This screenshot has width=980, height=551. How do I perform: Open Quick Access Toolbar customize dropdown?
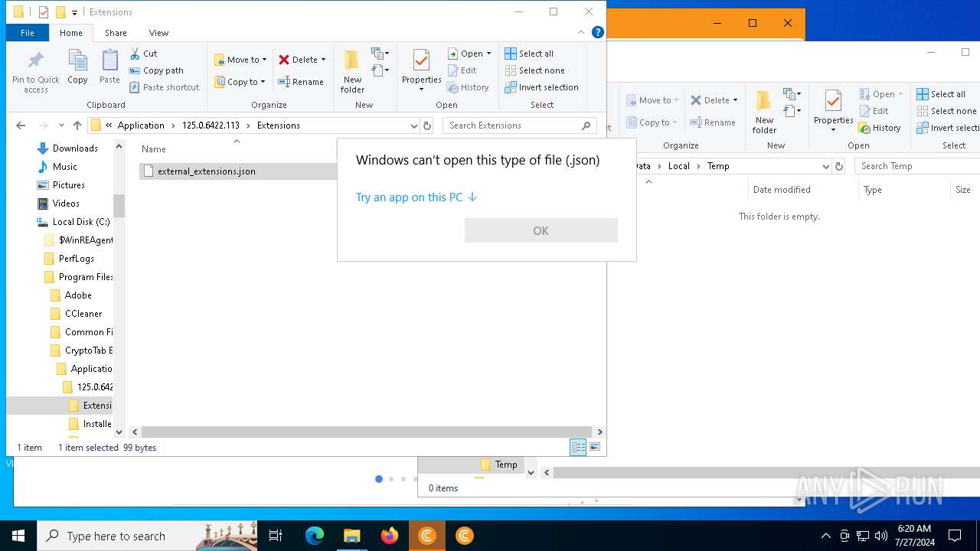[74, 12]
